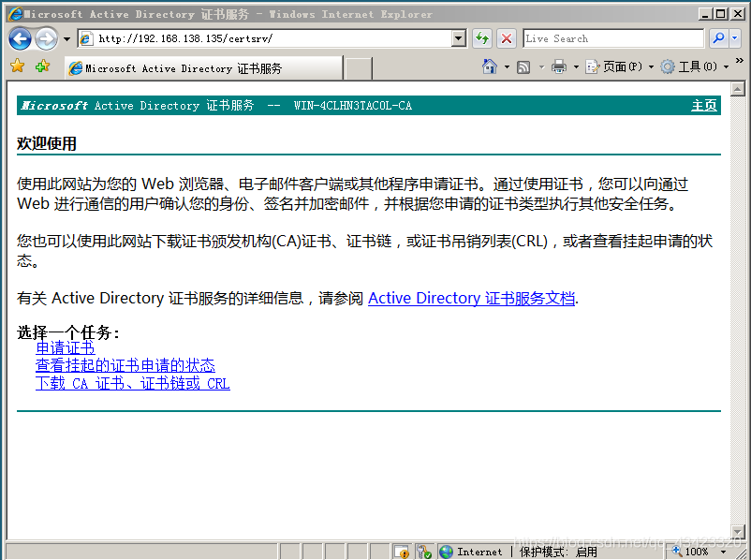Click the Home page icon
The width and height of the screenshot is (751, 560).
pyautogui.click(x=490, y=66)
